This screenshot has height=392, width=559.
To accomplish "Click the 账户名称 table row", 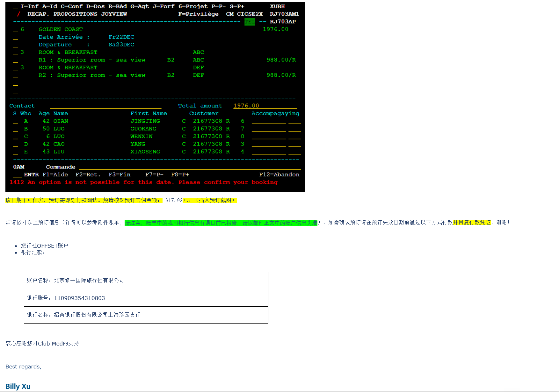I will 146,281.
